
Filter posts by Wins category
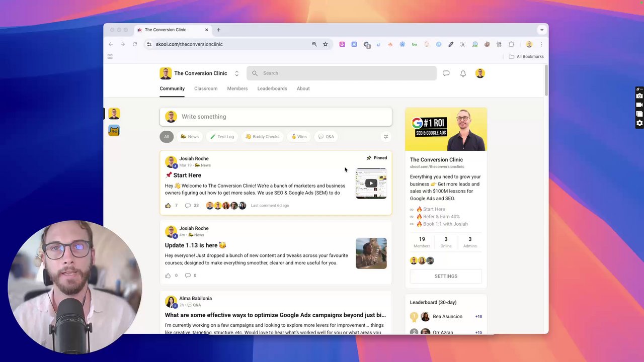299,137
